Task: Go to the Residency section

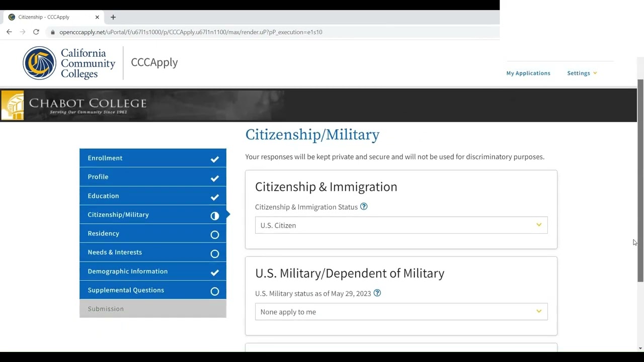Action: pyautogui.click(x=153, y=233)
